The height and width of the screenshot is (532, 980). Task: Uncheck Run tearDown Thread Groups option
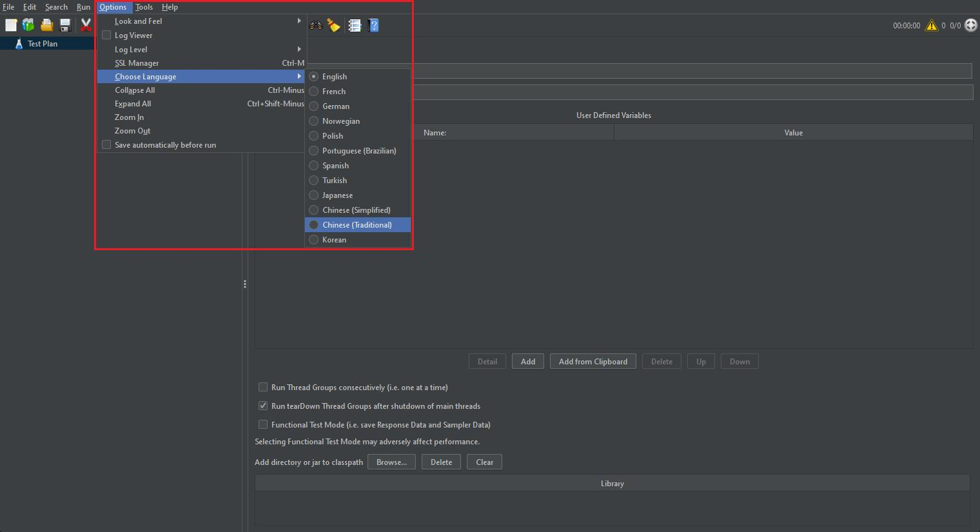point(263,406)
